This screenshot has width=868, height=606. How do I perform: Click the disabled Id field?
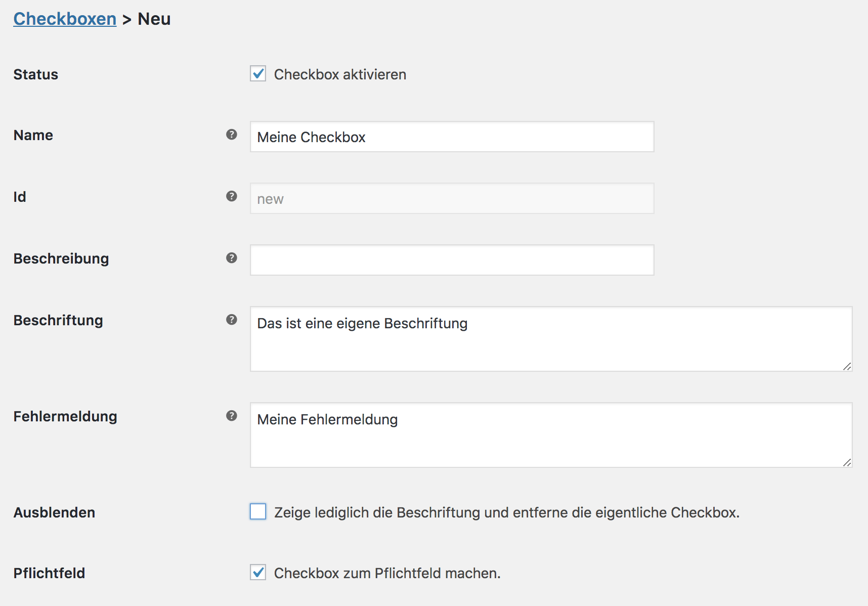click(452, 198)
